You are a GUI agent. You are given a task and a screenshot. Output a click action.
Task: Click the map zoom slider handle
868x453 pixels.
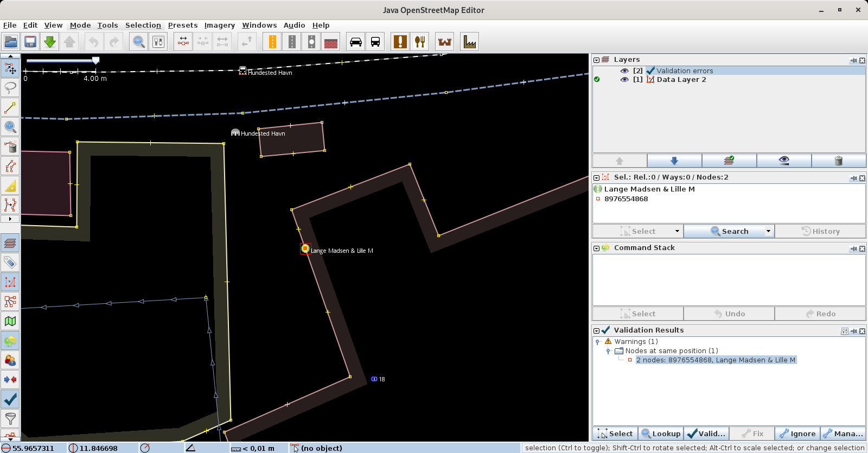95,60
